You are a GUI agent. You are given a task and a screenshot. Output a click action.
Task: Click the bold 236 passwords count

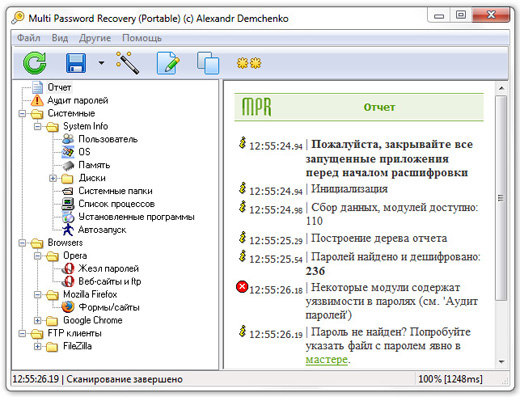[315, 271]
